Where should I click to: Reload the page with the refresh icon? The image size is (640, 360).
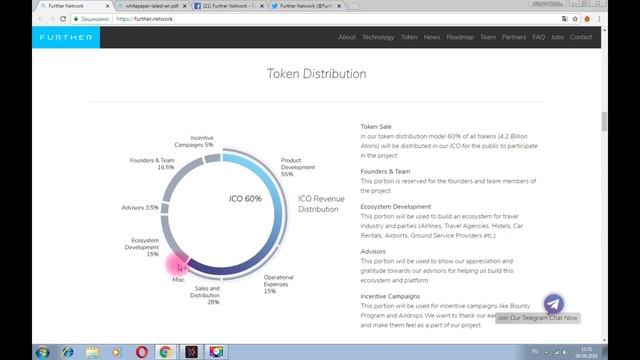tap(63, 19)
